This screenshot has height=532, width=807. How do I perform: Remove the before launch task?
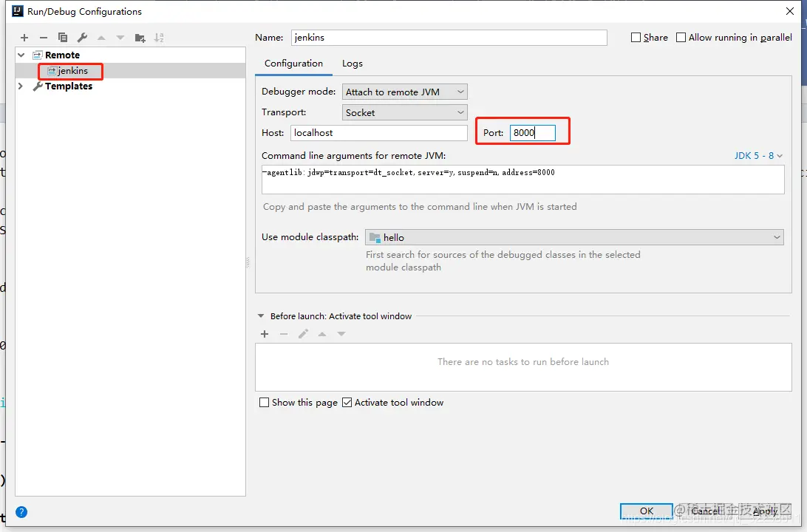284,334
